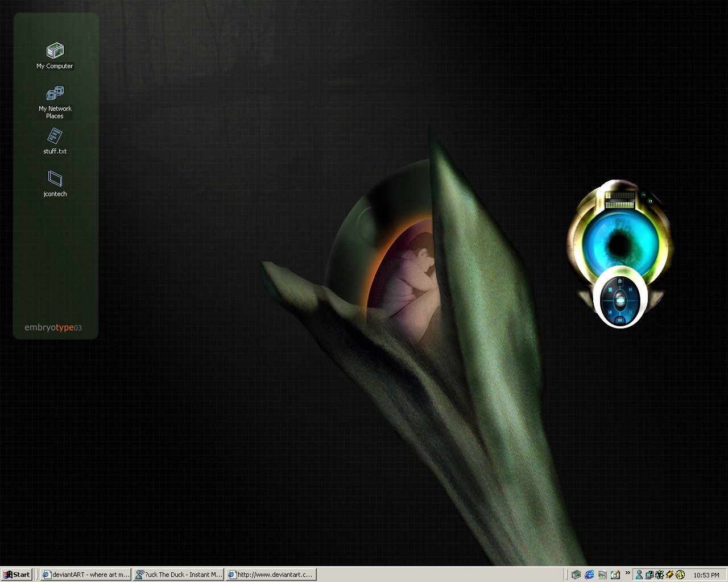This screenshot has width=728, height=582.
Task: Click the network computers tray icon
Action: pyautogui.click(x=649, y=575)
